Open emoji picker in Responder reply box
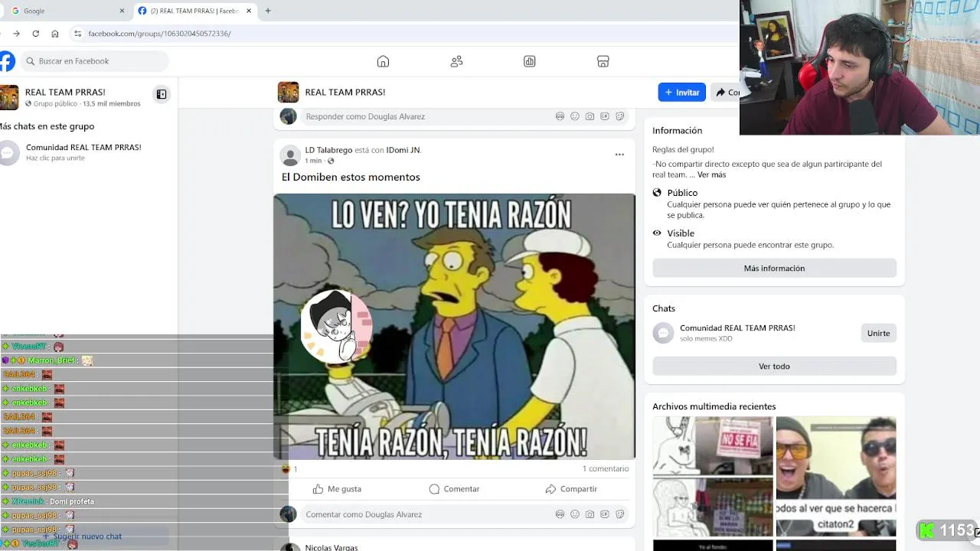The image size is (980, 551). [575, 116]
